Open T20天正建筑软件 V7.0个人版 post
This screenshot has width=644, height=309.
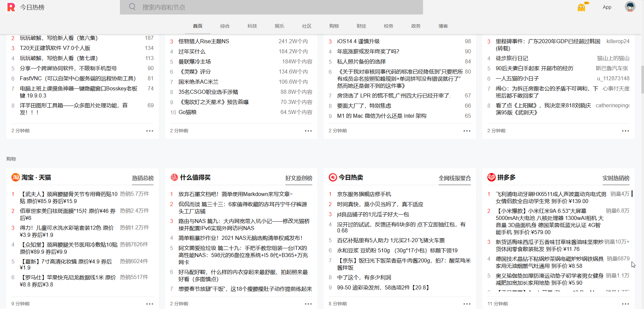point(55,48)
